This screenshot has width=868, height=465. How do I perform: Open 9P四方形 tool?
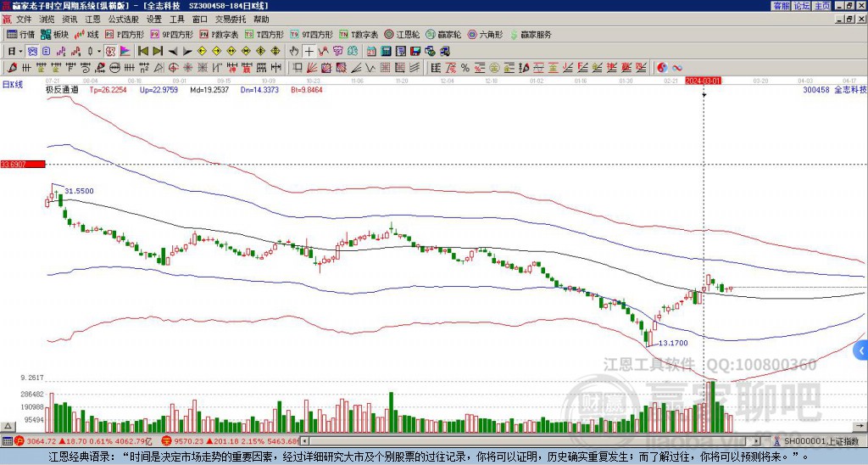click(x=172, y=34)
